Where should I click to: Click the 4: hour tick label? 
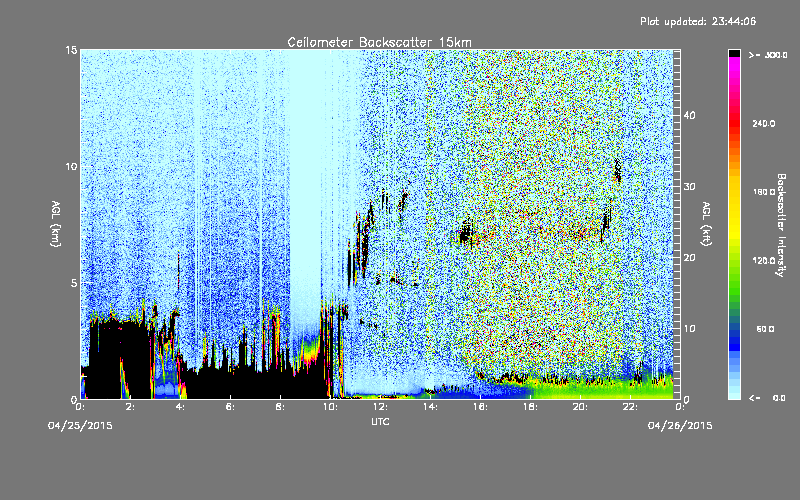click(180, 407)
